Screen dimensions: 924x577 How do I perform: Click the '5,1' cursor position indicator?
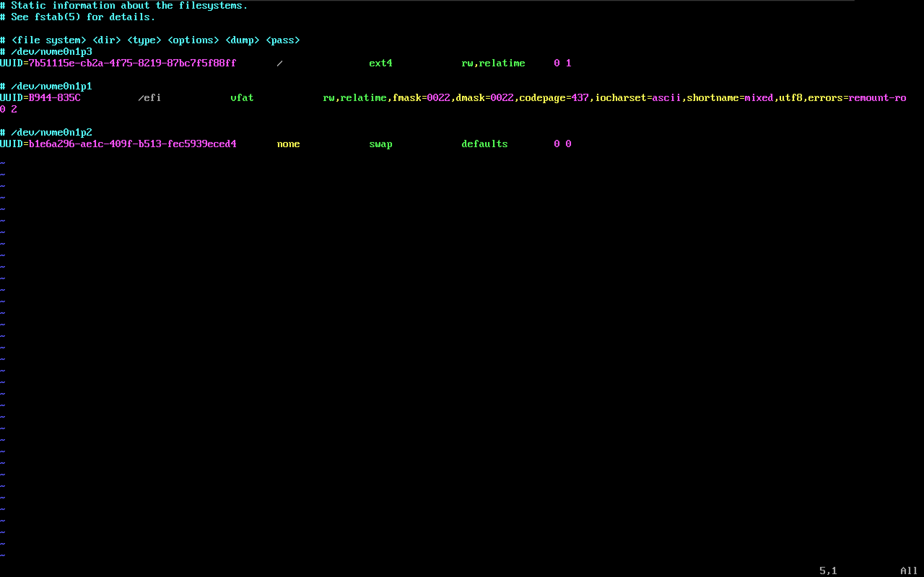coord(828,571)
